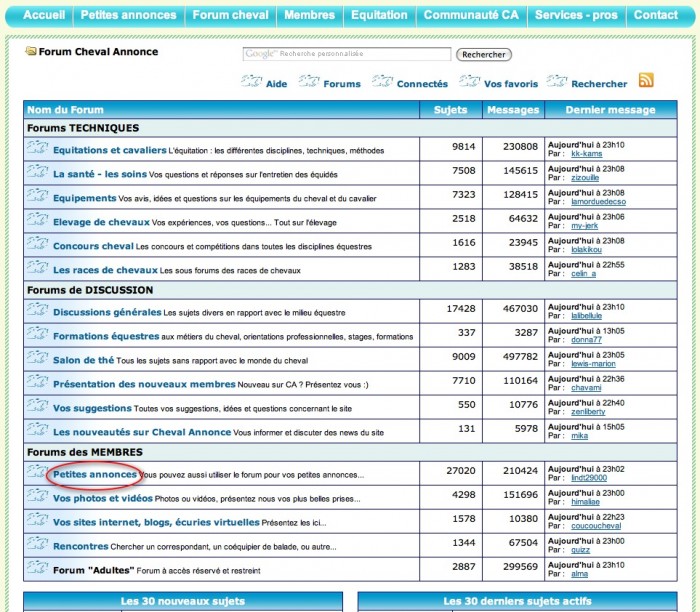This screenshot has height=612, width=700.
Task: Open user profile himaliae
Action: click(x=585, y=502)
